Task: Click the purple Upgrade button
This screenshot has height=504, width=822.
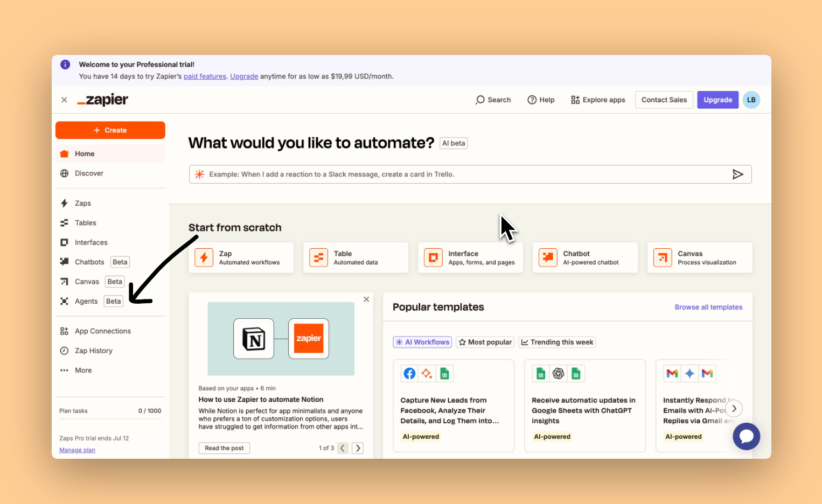Action: click(717, 100)
